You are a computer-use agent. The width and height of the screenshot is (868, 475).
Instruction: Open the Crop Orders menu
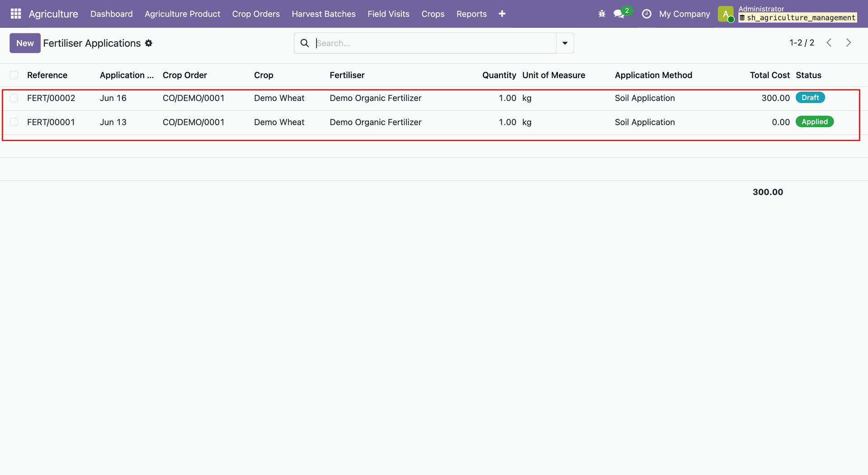point(256,14)
